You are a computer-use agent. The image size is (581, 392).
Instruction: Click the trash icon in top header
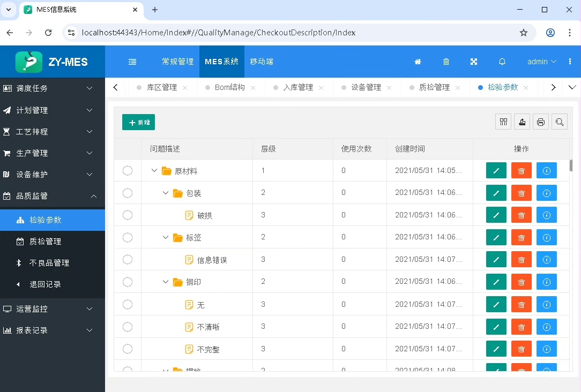pyautogui.click(x=446, y=62)
